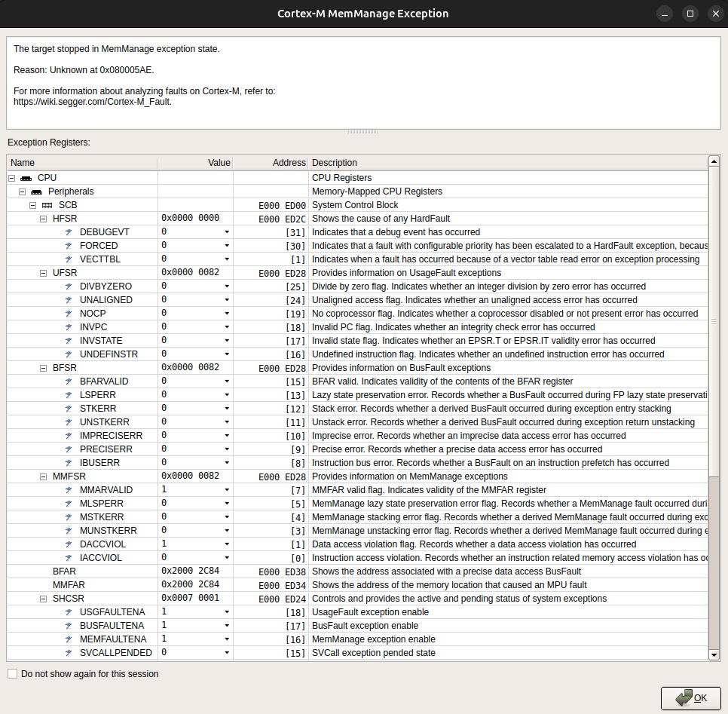Image resolution: width=728 pixels, height=714 pixels.
Task: Collapse the SCB tree node
Action: tap(32, 205)
